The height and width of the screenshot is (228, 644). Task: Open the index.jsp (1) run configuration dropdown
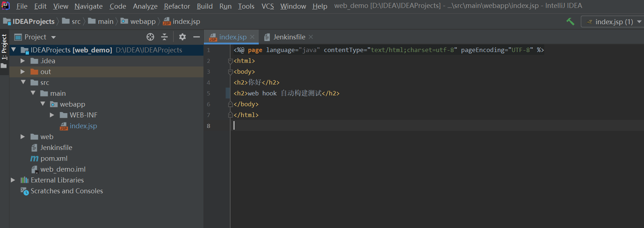pyautogui.click(x=612, y=22)
